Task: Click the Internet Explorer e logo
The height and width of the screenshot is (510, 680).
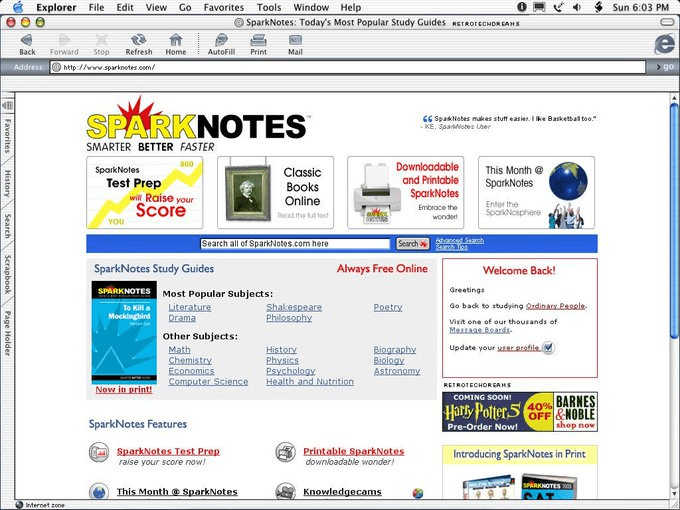Action: tap(665, 44)
